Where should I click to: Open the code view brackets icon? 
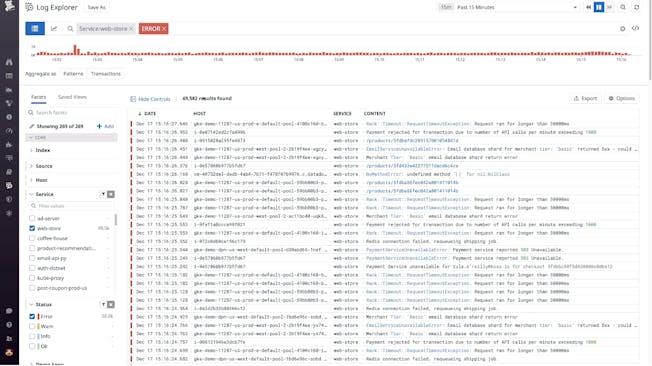[x=635, y=28]
